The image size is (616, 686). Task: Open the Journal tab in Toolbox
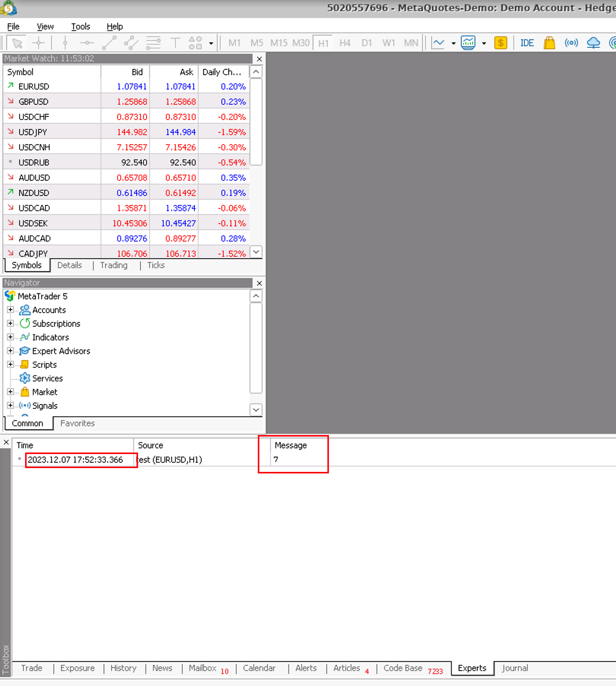point(515,668)
